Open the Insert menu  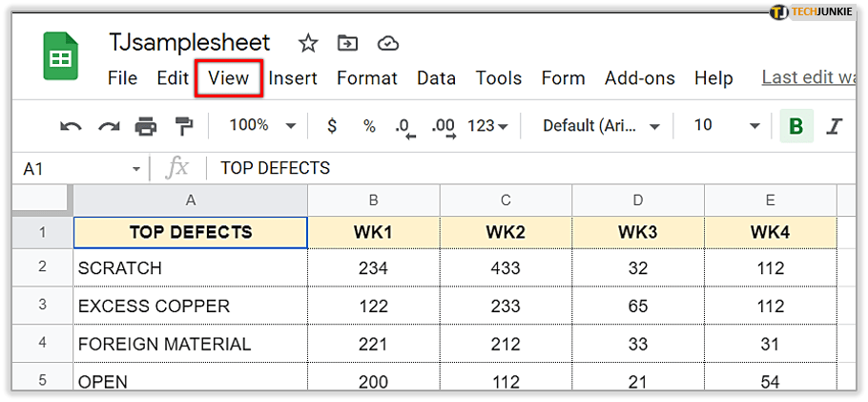pos(293,78)
